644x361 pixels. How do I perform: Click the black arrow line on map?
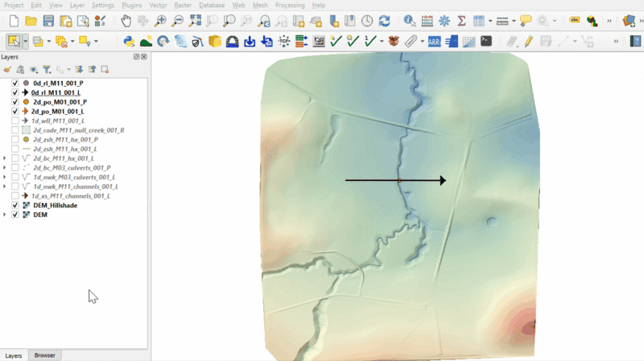tap(370, 181)
